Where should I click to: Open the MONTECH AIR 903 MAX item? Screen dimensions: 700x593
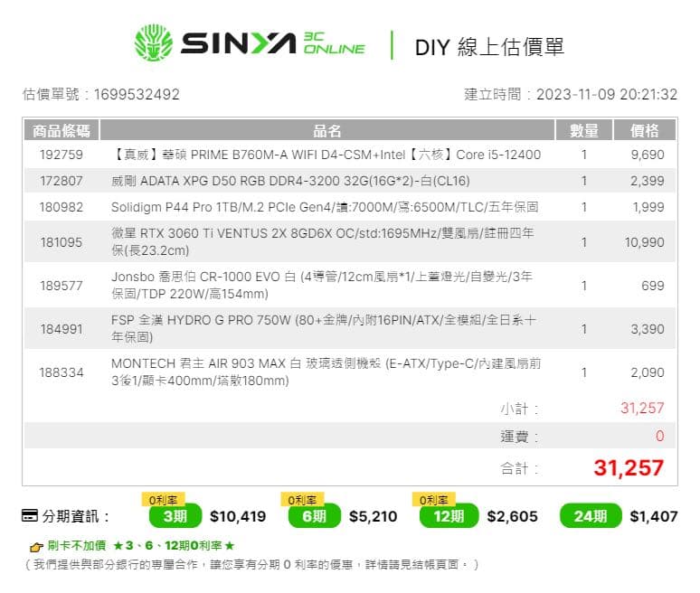[x=326, y=372]
